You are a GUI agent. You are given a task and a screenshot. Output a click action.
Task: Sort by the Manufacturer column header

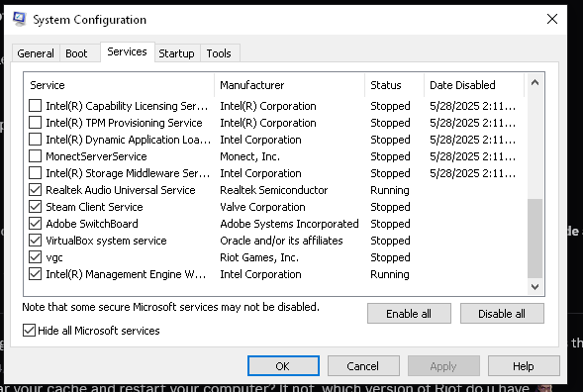click(290, 85)
